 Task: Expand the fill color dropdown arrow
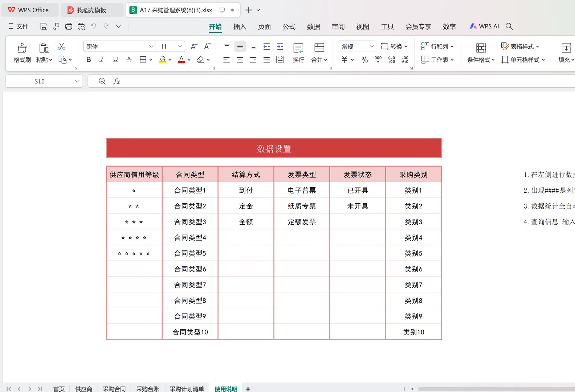coord(170,60)
